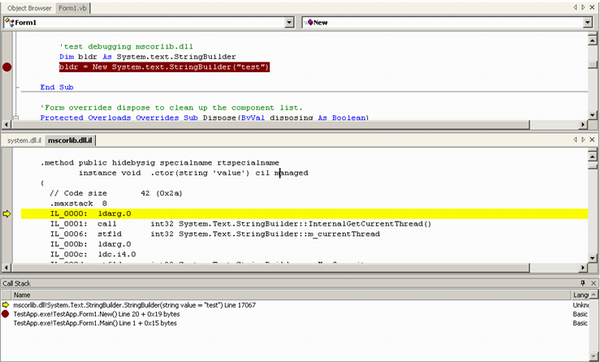Click the Name column header in Call Stack
Viewport: 600px width, 362px height.
coord(291,295)
